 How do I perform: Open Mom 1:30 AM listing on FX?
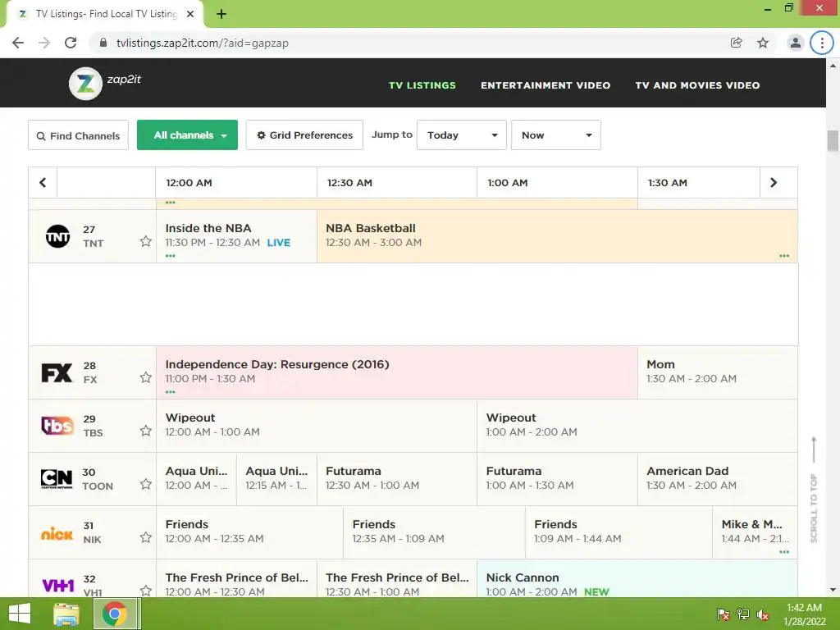(x=717, y=372)
